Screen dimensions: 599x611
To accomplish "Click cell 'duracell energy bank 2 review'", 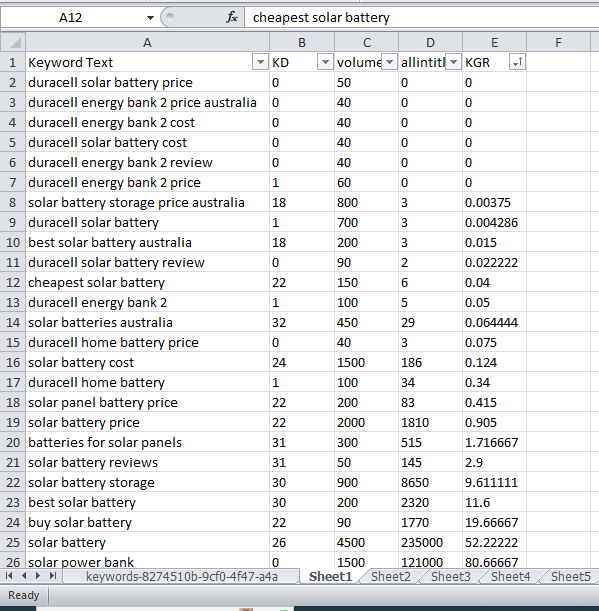I will click(147, 162).
